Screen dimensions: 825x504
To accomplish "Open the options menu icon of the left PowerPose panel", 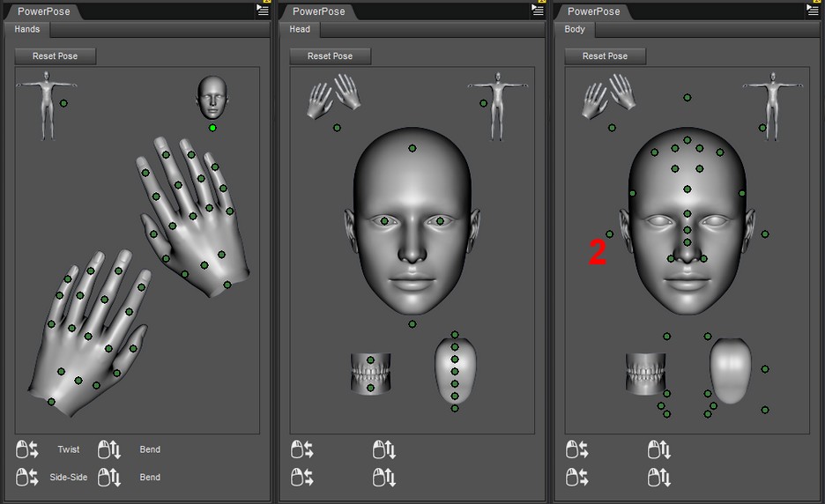I will pyautogui.click(x=262, y=10).
